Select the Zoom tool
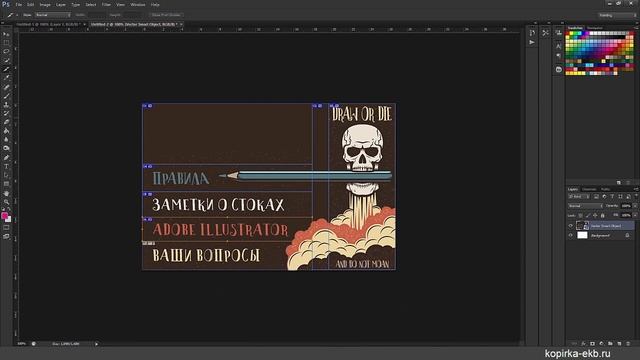The height and width of the screenshot is (360, 640). pyautogui.click(x=6, y=202)
